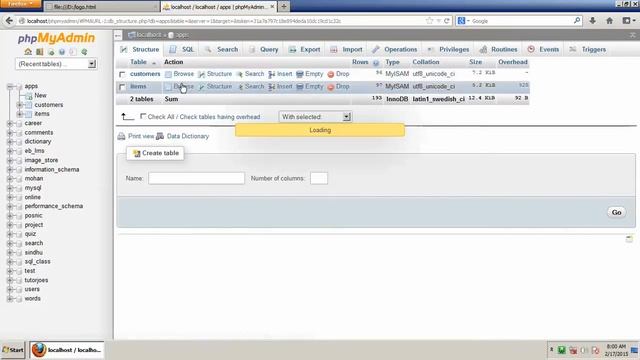Image resolution: width=640 pixels, height=360 pixels.
Task: Expand the information_schema database node
Action: 10,169
